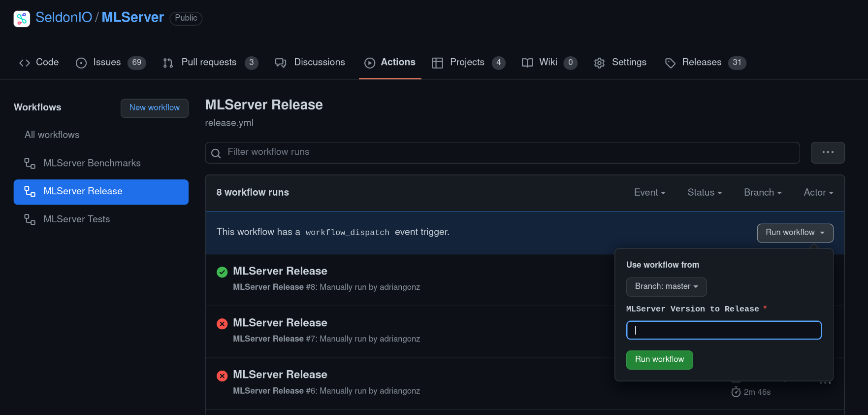This screenshot has width=868, height=415.
Task: Open the Projects tab
Action: click(x=468, y=63)
